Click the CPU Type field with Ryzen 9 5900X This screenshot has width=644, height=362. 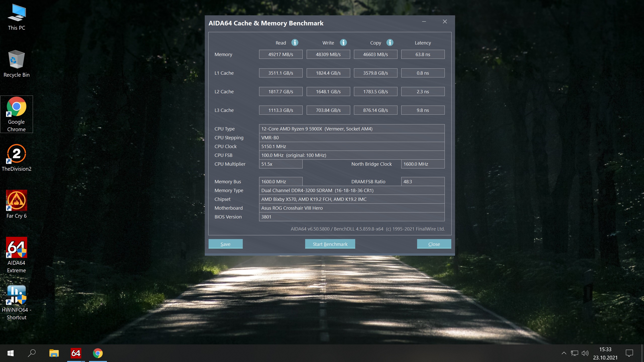352,129
